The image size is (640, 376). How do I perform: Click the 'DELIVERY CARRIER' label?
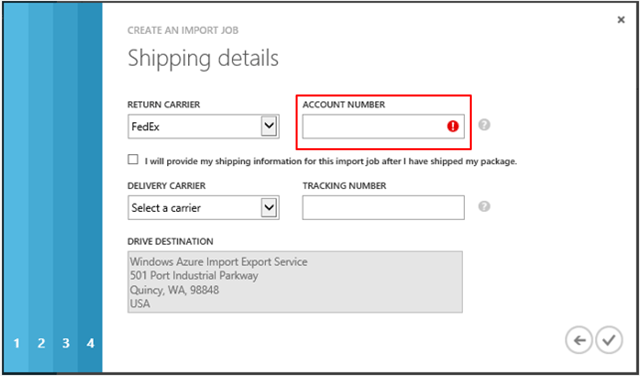tap(167, 186)
